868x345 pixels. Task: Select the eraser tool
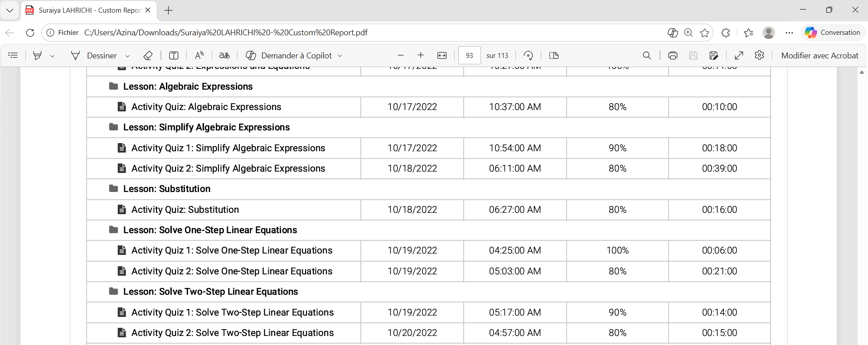point(148,55)
